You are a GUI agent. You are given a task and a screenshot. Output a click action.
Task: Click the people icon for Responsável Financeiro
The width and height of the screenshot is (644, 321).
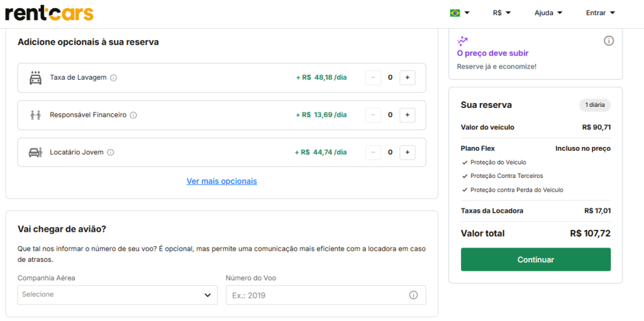[36, 115]
